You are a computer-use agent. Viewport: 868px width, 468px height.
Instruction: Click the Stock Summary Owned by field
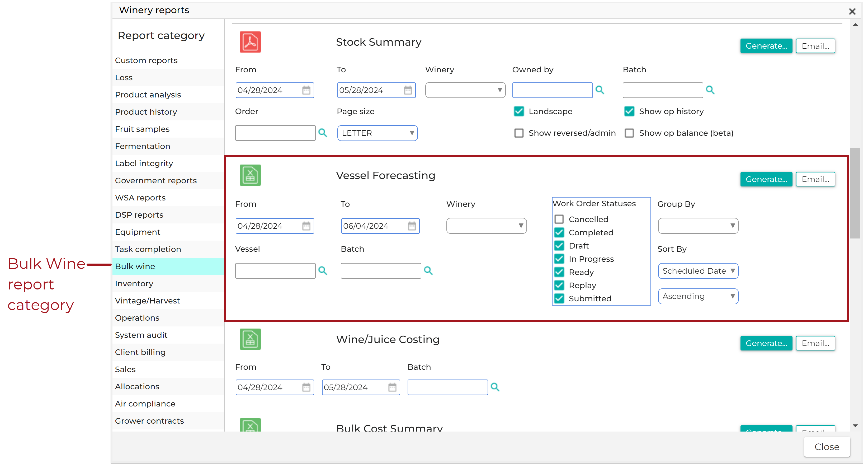[x=552, y=90]
